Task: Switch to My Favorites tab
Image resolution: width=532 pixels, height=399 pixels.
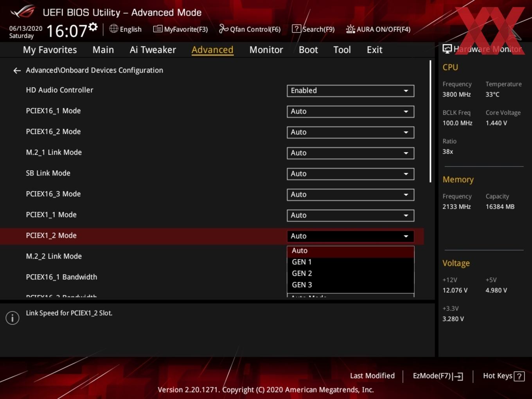Action: [x=50, y=50]
